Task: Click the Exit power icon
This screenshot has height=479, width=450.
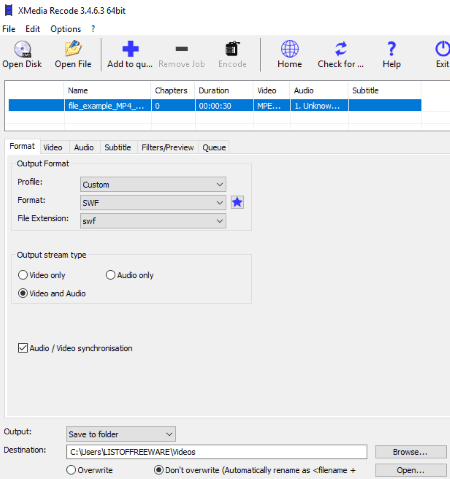Action: point(443,49)
